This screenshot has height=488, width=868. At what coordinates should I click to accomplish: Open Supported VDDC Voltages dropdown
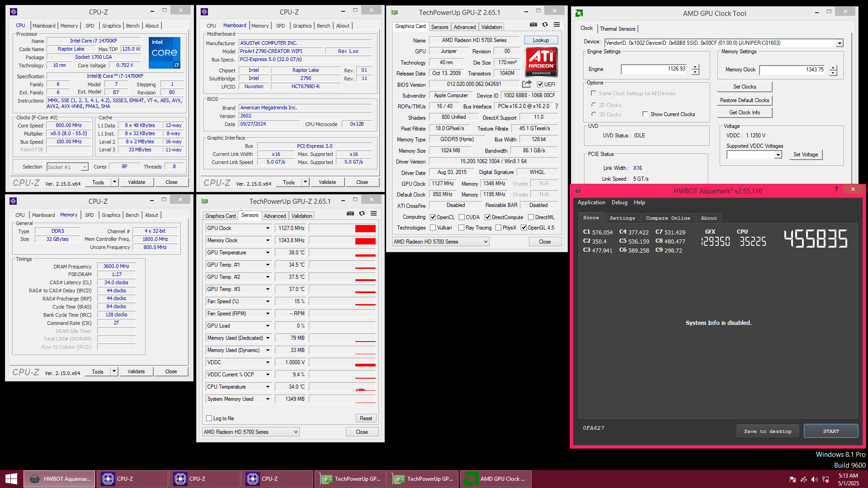778,155
